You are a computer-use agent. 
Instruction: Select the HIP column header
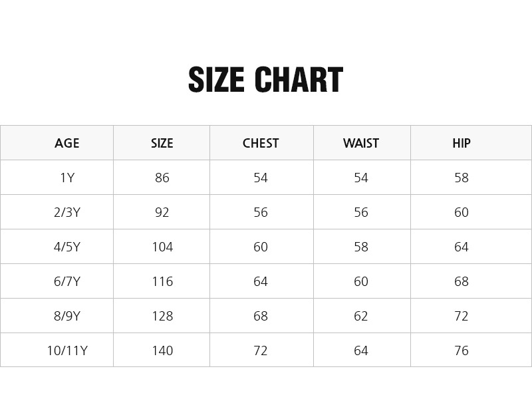point(462,143)
